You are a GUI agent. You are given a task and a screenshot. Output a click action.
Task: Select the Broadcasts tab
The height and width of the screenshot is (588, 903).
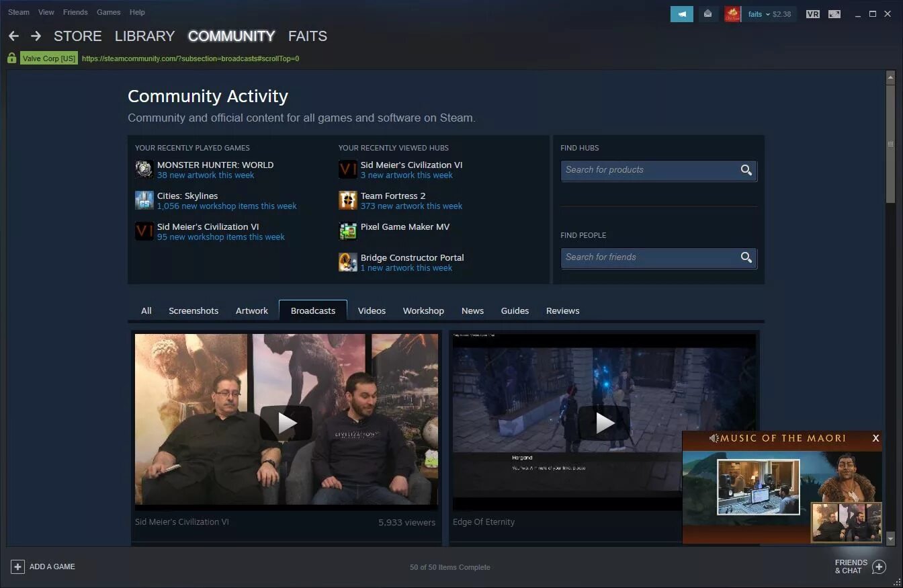[x=313, y=310]
